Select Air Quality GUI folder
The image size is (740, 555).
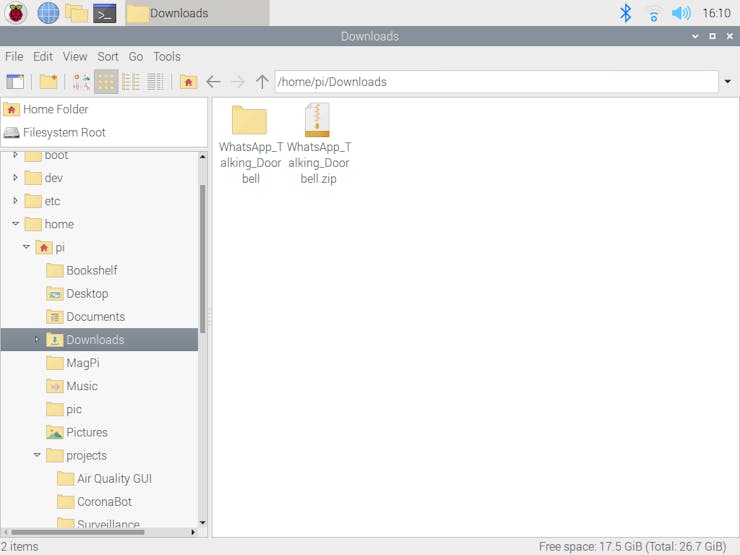point(99,479)
